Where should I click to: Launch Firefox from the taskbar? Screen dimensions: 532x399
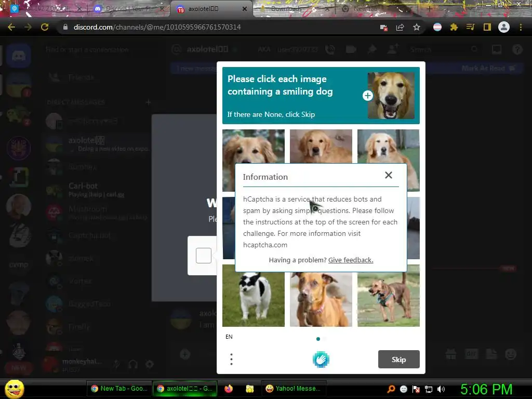coord(229,389)
